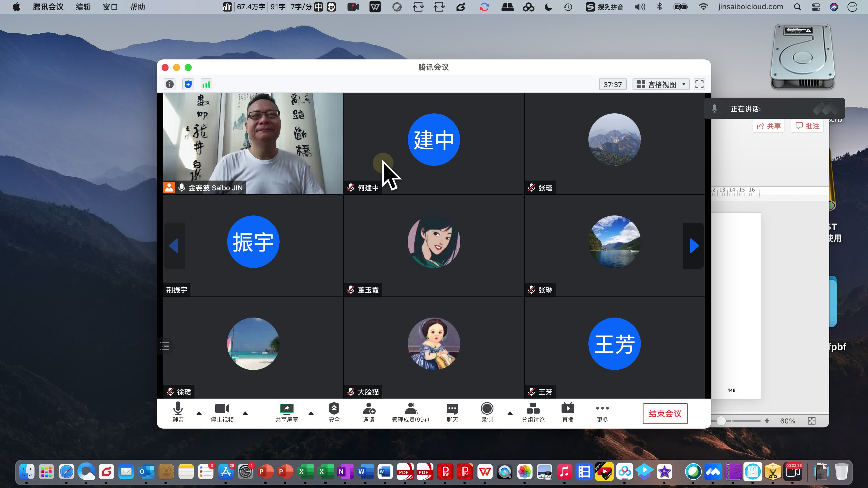
Task: Open Wi-Fi status in menu bar
Action: tap(703, 7)
